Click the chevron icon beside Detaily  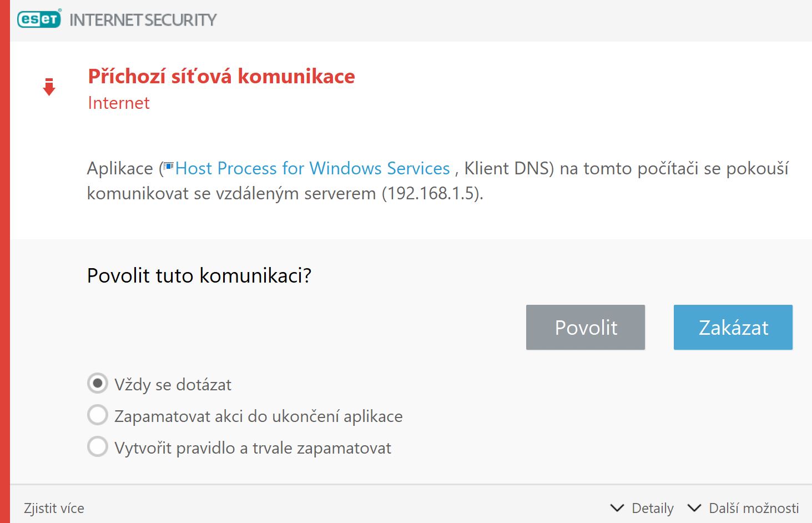617,508
